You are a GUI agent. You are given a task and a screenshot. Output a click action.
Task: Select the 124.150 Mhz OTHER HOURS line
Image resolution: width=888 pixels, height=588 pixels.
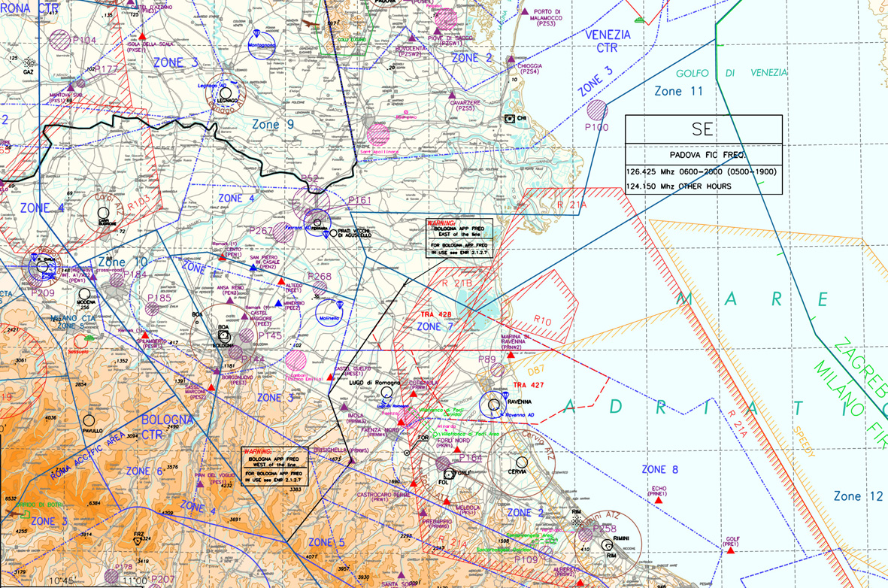pos(678,186)
